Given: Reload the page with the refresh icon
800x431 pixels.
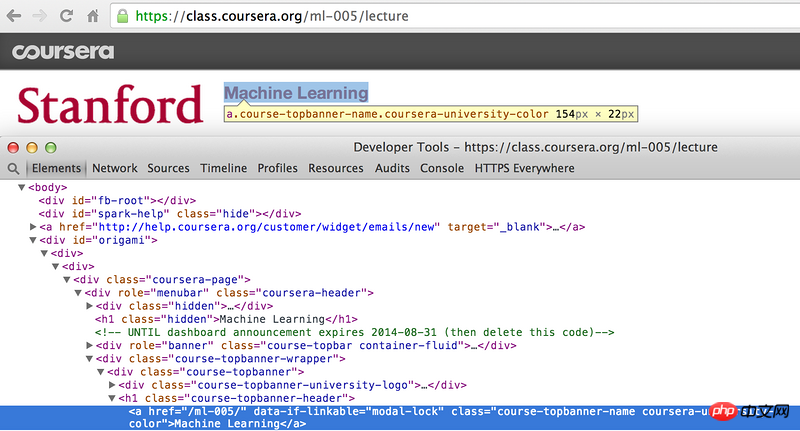Looking at the screenshot, I should click(x=66, y=16).
